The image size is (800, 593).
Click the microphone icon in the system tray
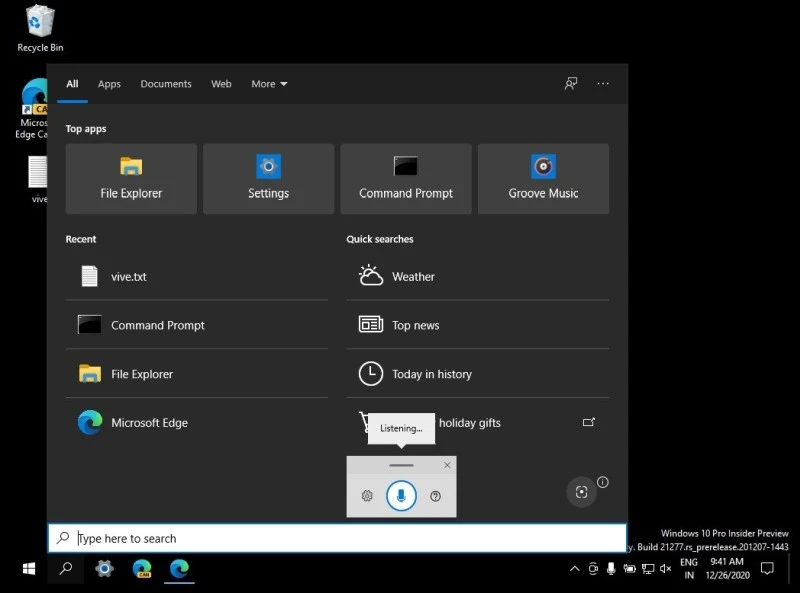pyautogui.click(x=611, y=569)
